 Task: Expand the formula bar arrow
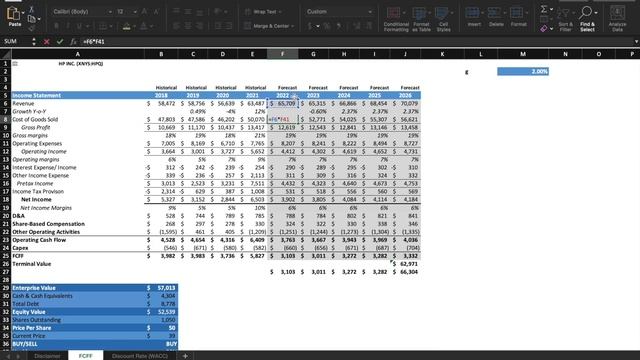636,42
